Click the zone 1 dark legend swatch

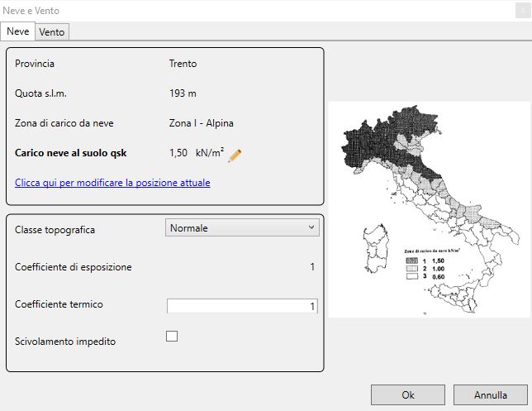(411, 260)
